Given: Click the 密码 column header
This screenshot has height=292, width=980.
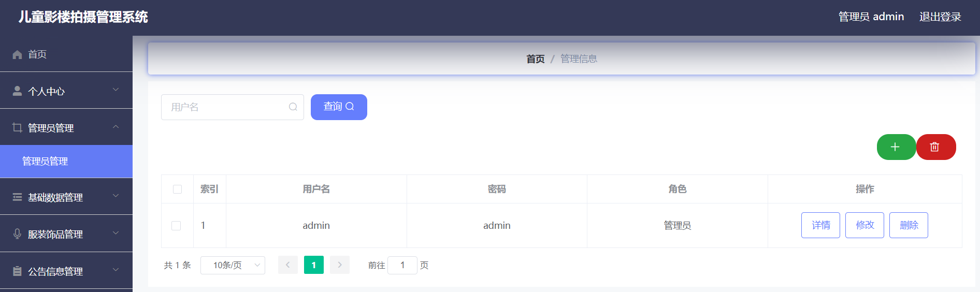Looking at the screenshot, I should click(x=497, y=189).
